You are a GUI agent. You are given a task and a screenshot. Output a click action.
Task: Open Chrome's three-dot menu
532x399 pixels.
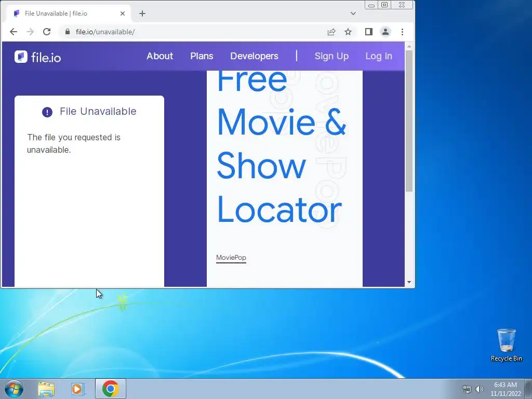coord(403,32)
